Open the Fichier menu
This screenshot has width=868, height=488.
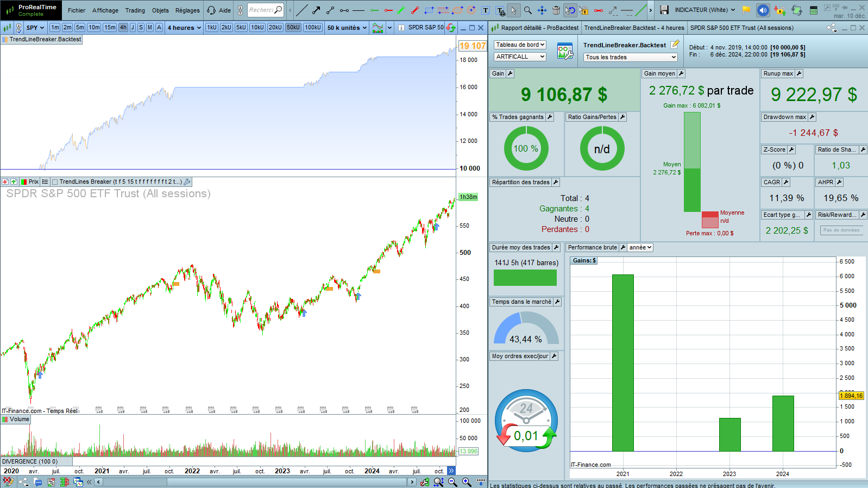coord(77,10)
